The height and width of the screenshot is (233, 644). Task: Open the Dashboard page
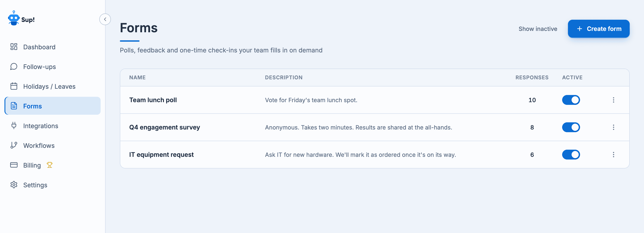coord(53,47)
